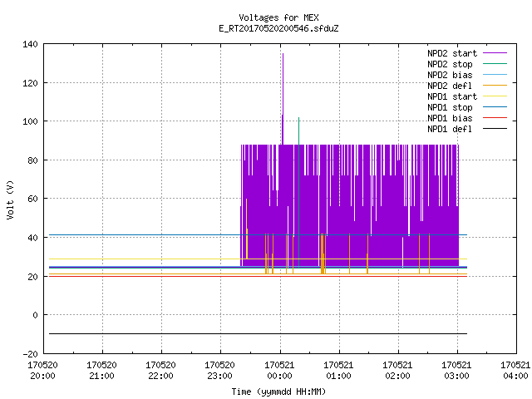Click the 'NPD1 defl' legend label

(450, 130)
